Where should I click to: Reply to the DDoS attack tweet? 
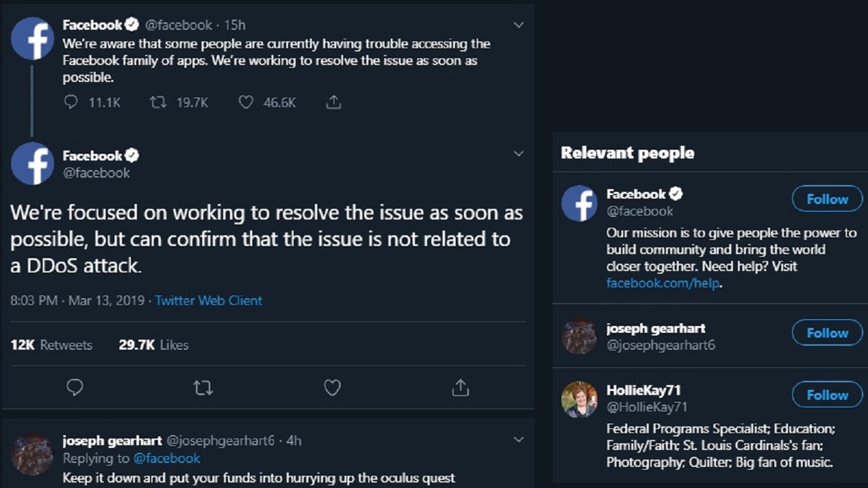pos(75,387)
